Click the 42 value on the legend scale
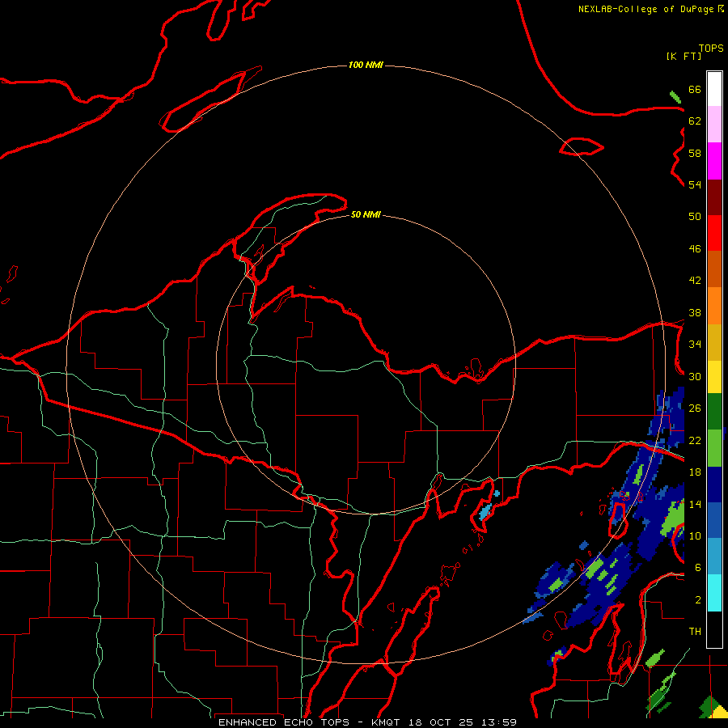 pyautogui.click(x=695, y=281)
